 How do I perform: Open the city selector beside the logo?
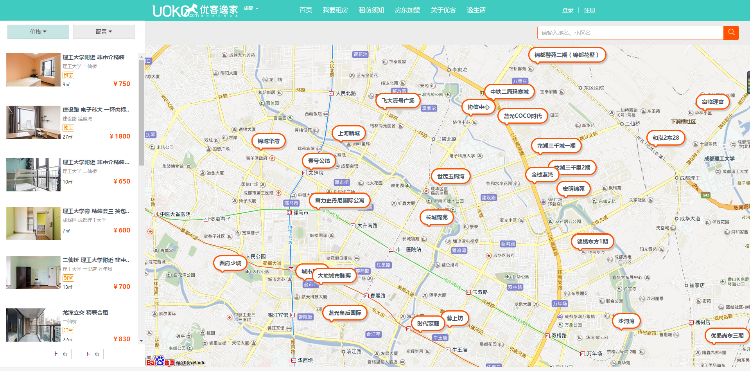[251, 9]
